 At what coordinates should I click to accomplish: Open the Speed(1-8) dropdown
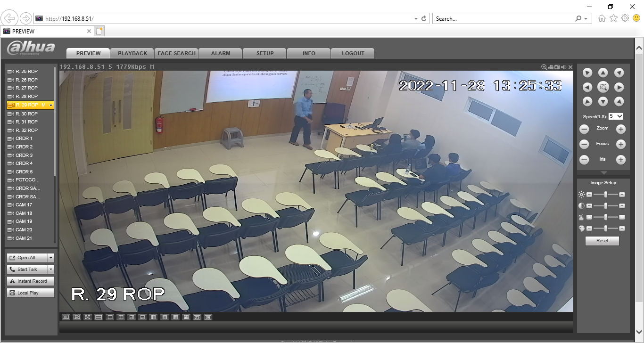tap(616, 116)
